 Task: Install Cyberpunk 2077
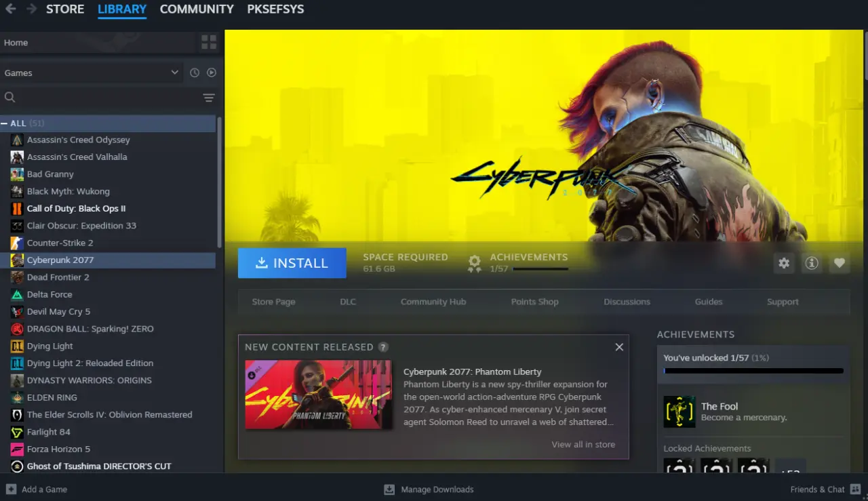[292, 263]
